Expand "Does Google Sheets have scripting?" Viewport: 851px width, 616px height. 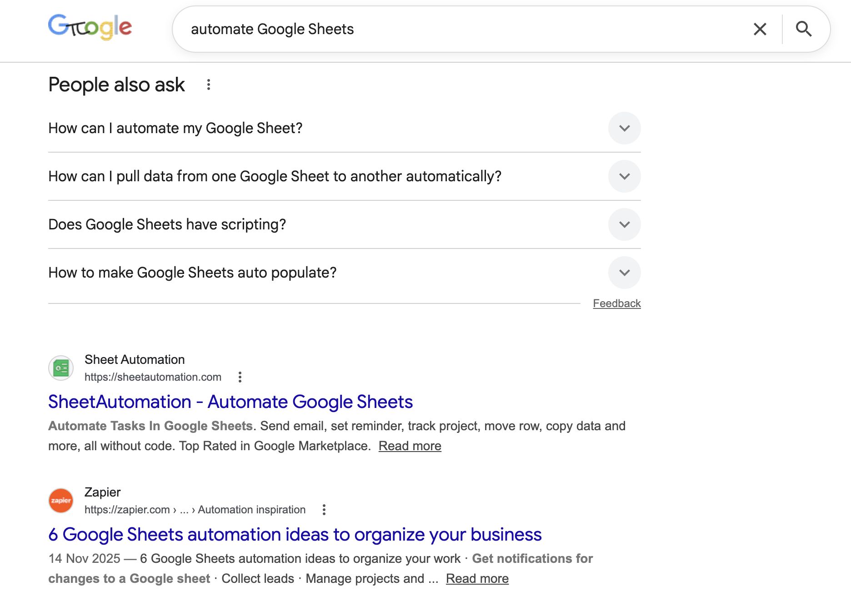coord(624,224)
